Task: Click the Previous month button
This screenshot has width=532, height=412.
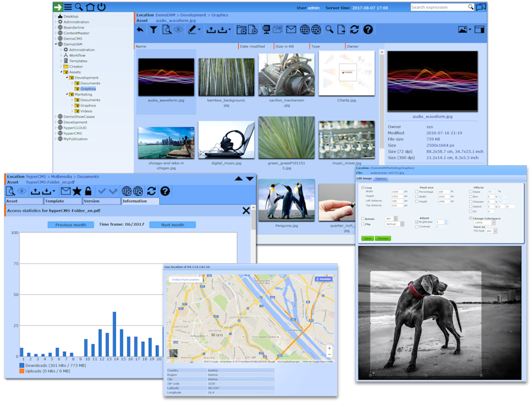Action: [x=70, y=225]
